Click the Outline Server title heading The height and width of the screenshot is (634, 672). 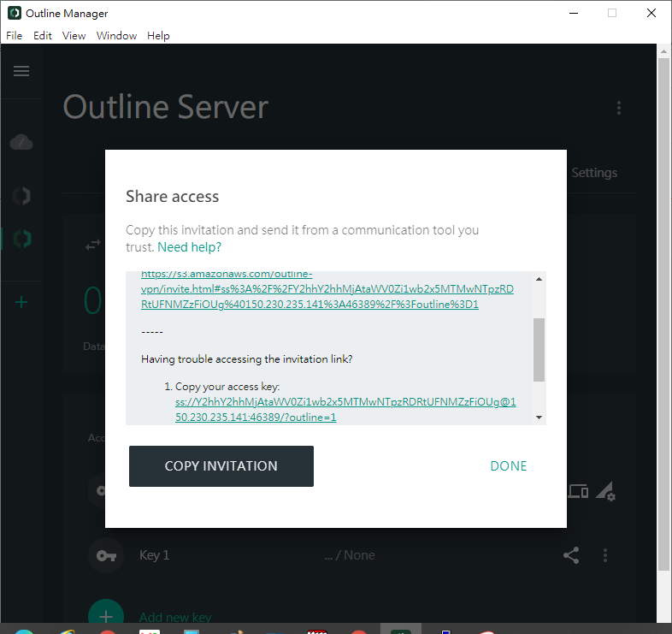coord(166,107)
